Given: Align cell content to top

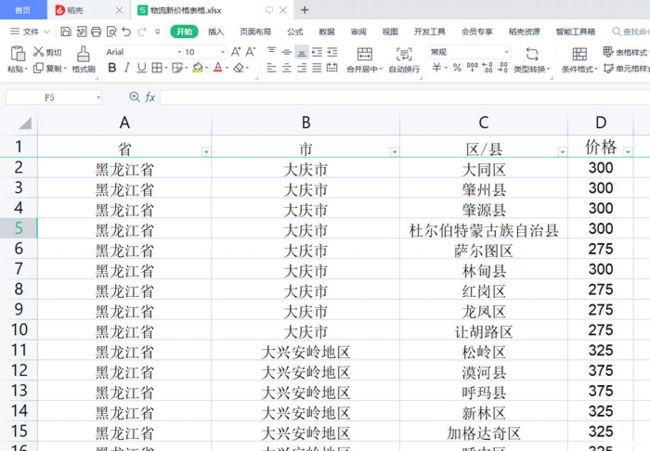Looking at the screenshot, I should click(272, 52).
